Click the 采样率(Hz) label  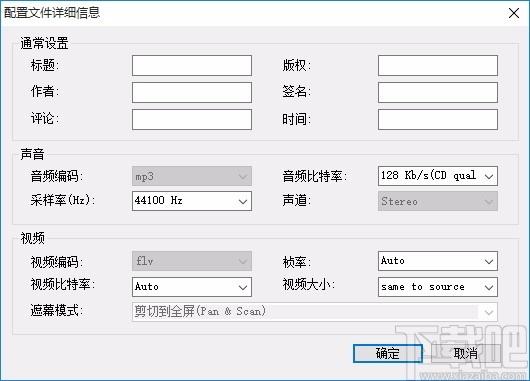(x=63, y=200)
